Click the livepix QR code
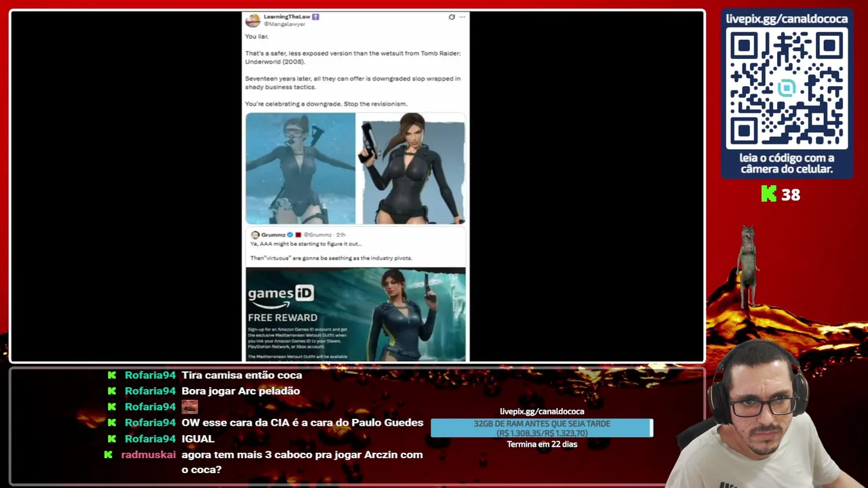Screen dimensions: 868x488 point(787,89)
